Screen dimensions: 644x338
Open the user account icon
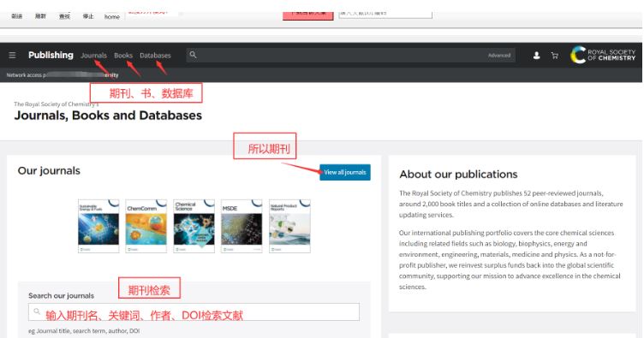536,56
